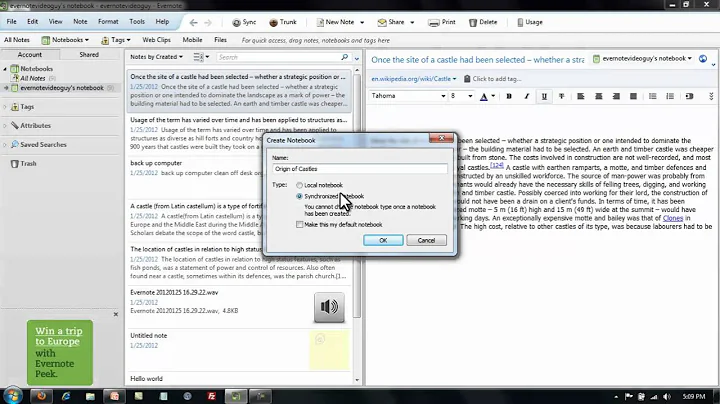
Task: Open the Tools menu
Action: coord(137,22)
